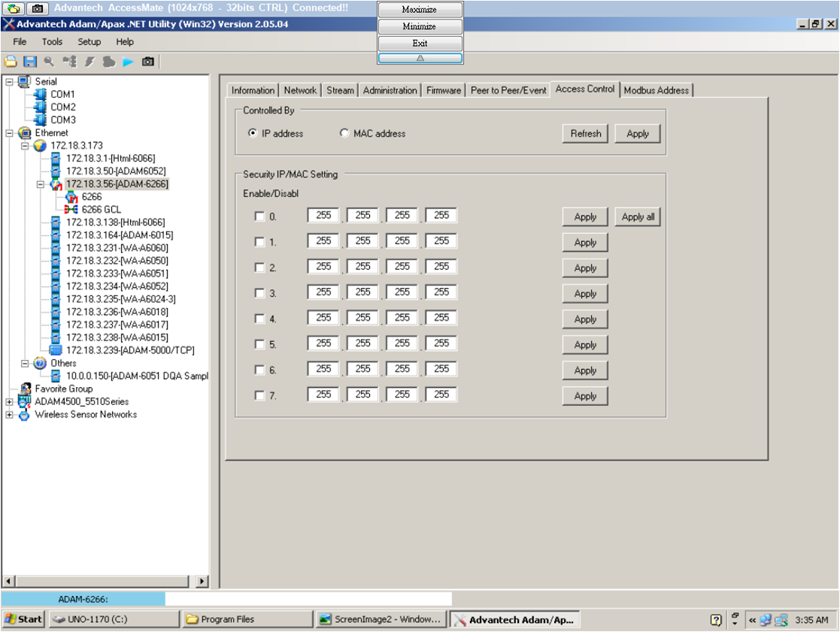The width and height of the screenshot is (840, 632).
Task: Click the COM3 serial port icon
Action: pyautogui.click(x=40, y=120)
